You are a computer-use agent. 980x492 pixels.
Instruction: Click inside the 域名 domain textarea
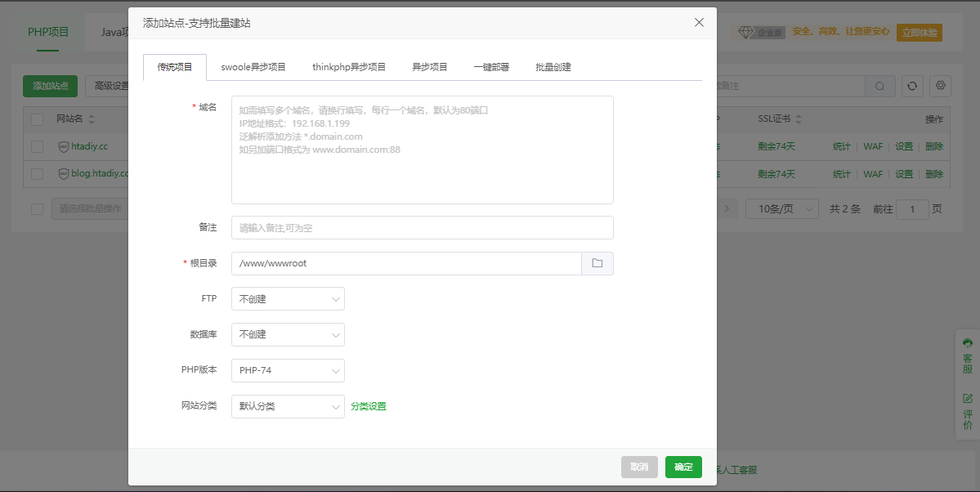click(x=422, y=150)
